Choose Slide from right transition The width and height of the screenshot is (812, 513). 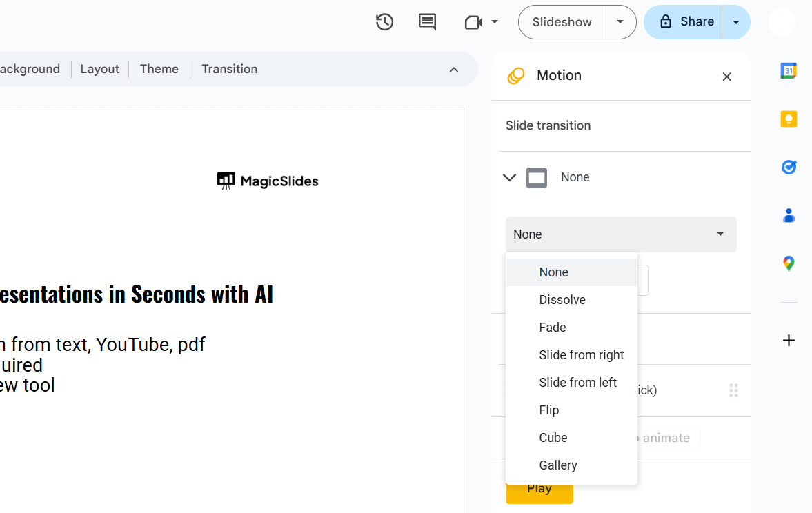[x=581, y=355]
